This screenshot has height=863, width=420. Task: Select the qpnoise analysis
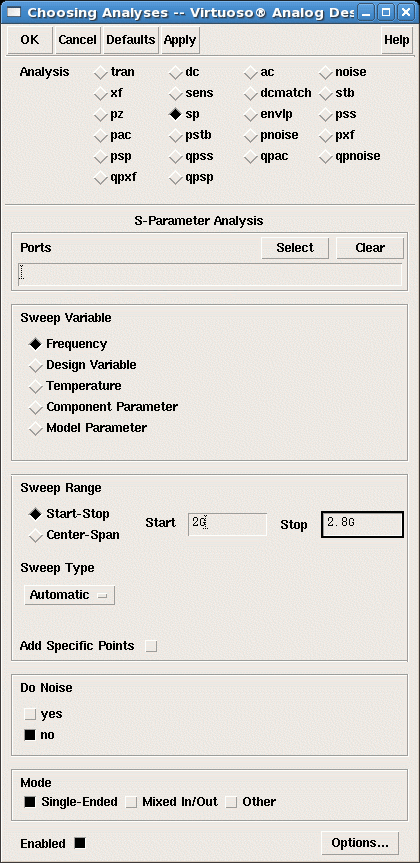coord(325,157)
